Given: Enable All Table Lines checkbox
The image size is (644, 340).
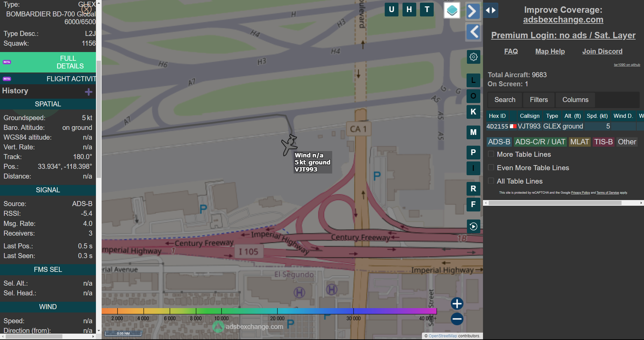Looking at the screenshot, I should (x=491, y=181).
